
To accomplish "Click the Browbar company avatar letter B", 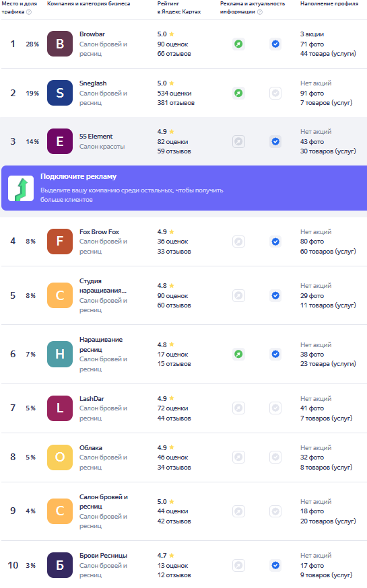I will (x=60, y=44).
